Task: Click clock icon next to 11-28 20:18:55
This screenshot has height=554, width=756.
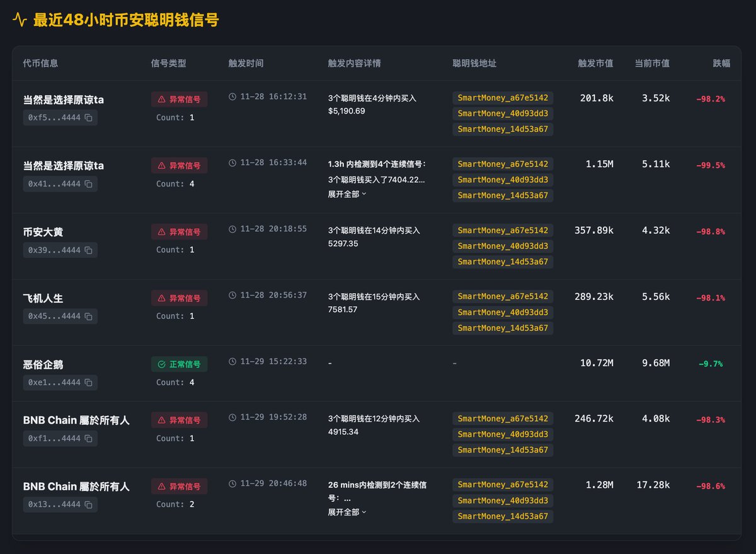Action: [x=232, y=229]
